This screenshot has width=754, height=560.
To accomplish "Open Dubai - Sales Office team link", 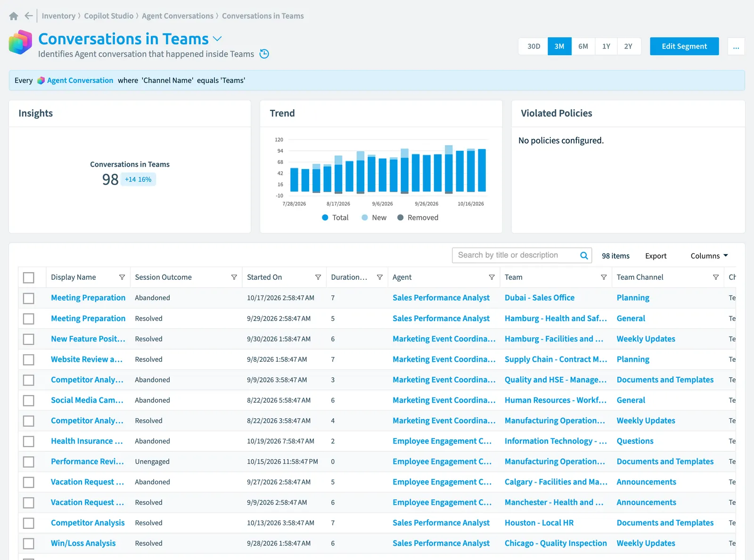I will [x=540, y=298].
